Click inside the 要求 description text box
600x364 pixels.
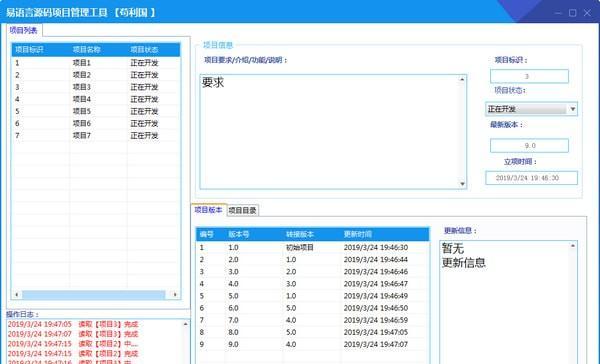coord(333,132)
